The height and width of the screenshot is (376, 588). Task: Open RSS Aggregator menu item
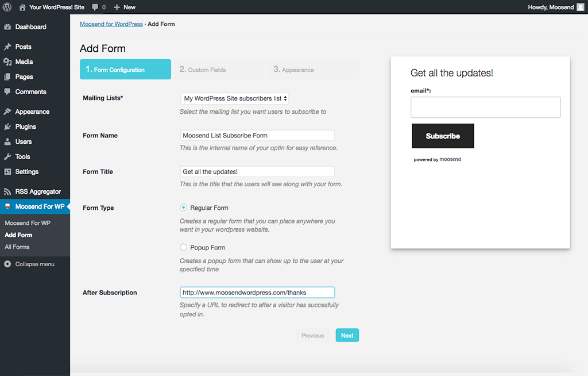pyautogui.click(x=38, y=191)
